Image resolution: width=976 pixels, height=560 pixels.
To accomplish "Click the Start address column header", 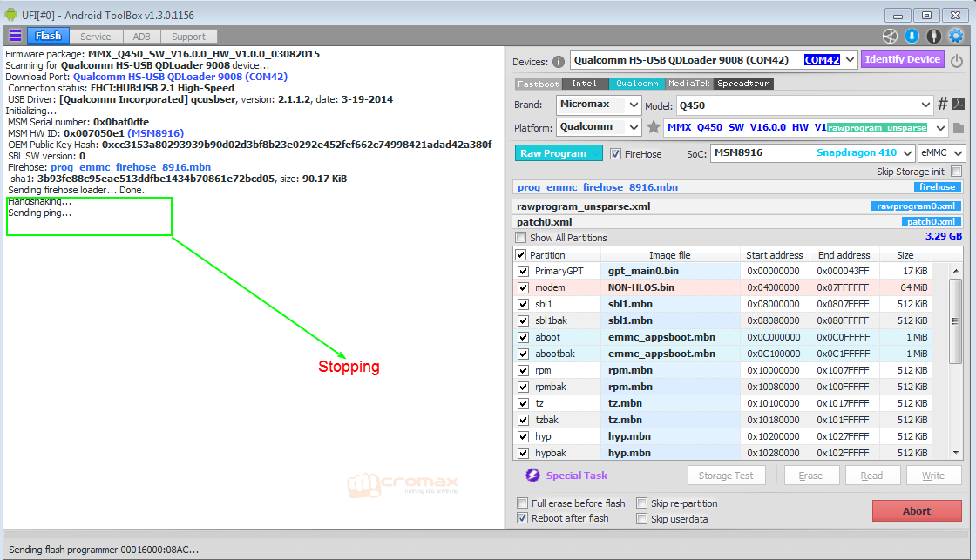I will pos(775,255).
